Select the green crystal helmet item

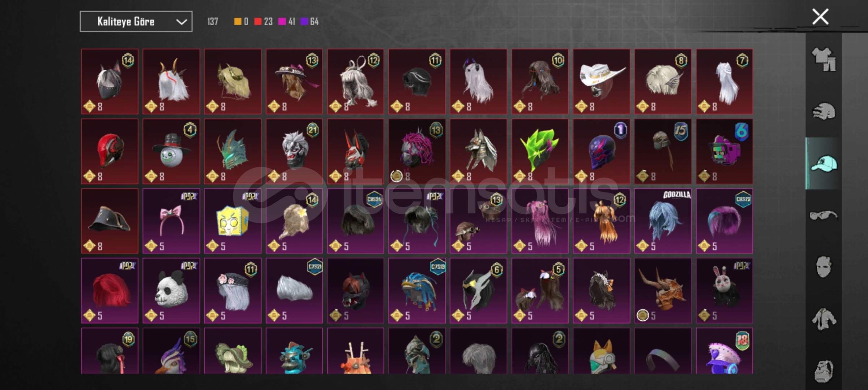coord(540,151)
